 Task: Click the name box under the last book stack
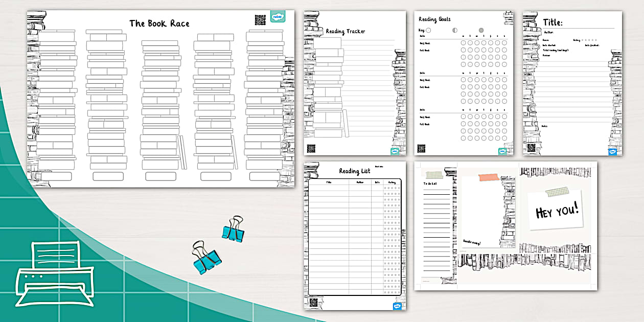coord(264,176)
